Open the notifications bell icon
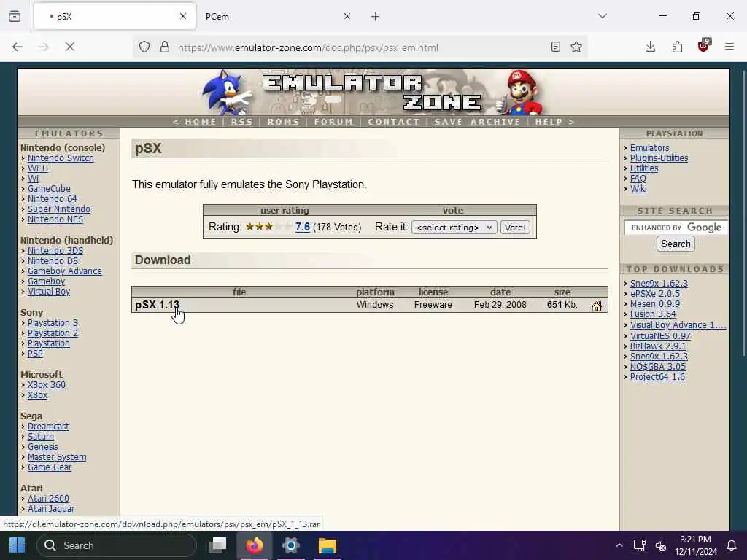This screenshot has height=560, width=747. [x=732, y=545]
